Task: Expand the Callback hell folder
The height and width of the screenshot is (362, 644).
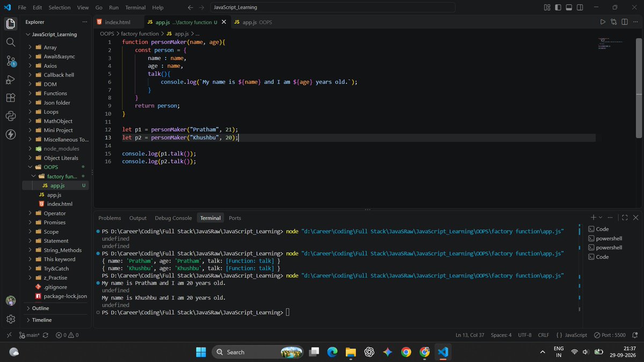Action: click(57, 75)
